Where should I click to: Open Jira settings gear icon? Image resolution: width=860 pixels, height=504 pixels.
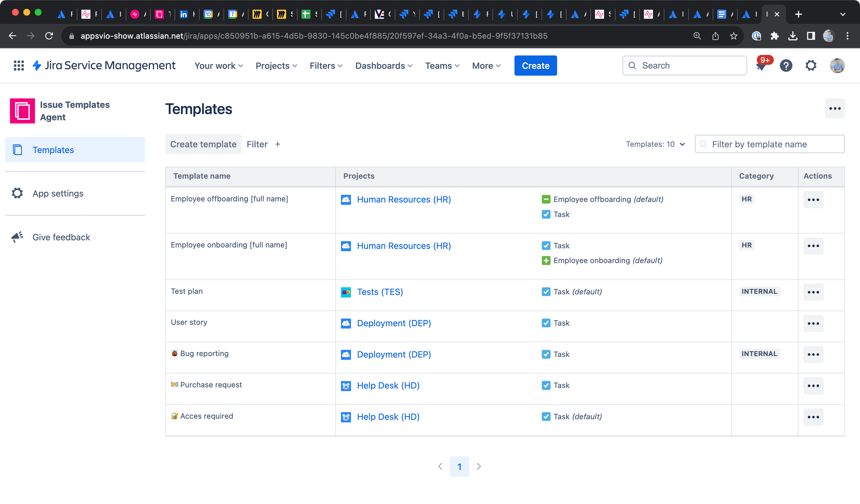click(811, 65)
